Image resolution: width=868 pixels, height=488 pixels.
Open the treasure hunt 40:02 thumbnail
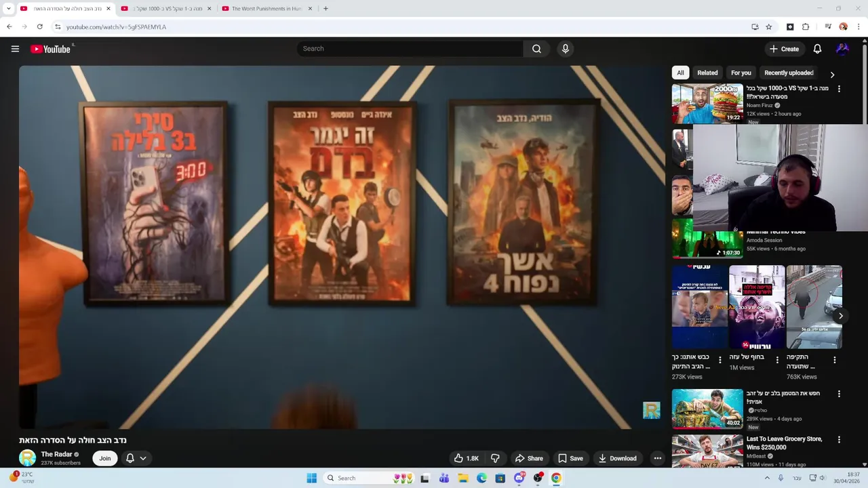click(x=707, y=409)
